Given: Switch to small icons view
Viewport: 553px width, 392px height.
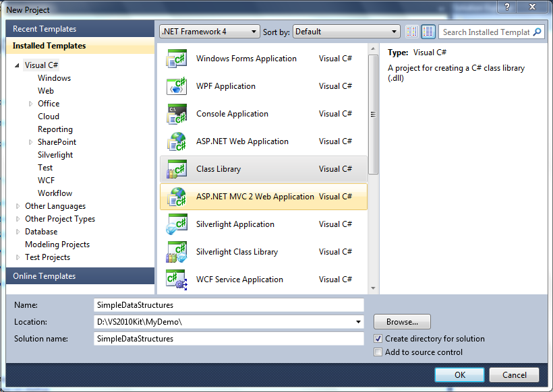Looking at the screenshot, I should (x=411, y=32).
